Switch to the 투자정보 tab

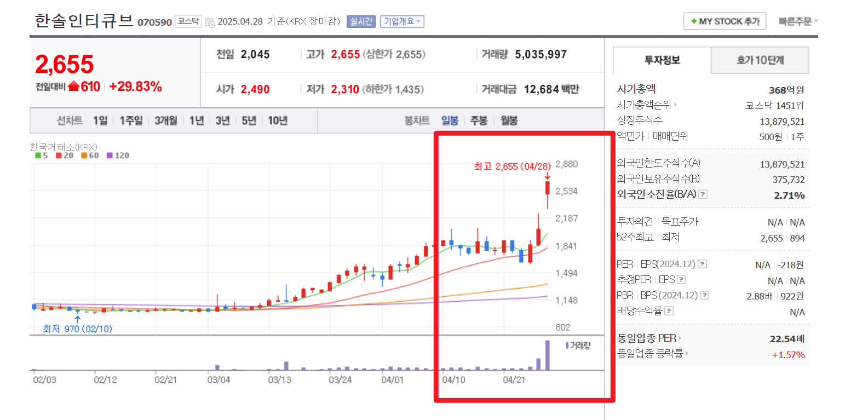pos(662,60)
